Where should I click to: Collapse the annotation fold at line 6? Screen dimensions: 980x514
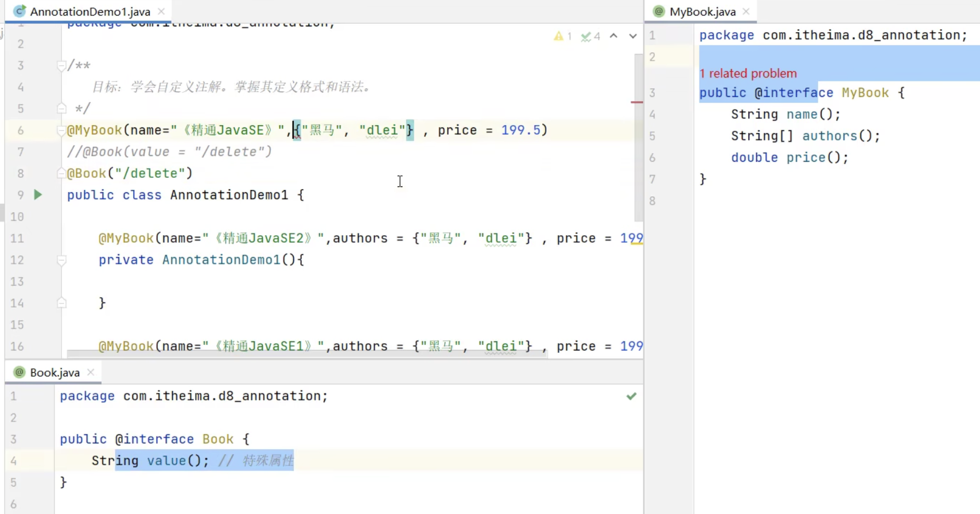[61, 130]
